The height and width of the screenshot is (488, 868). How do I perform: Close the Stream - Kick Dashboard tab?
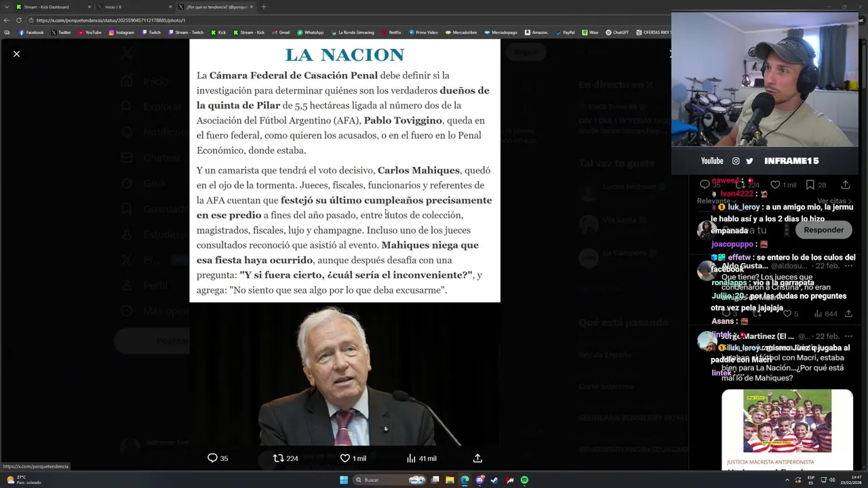point(89,7)
